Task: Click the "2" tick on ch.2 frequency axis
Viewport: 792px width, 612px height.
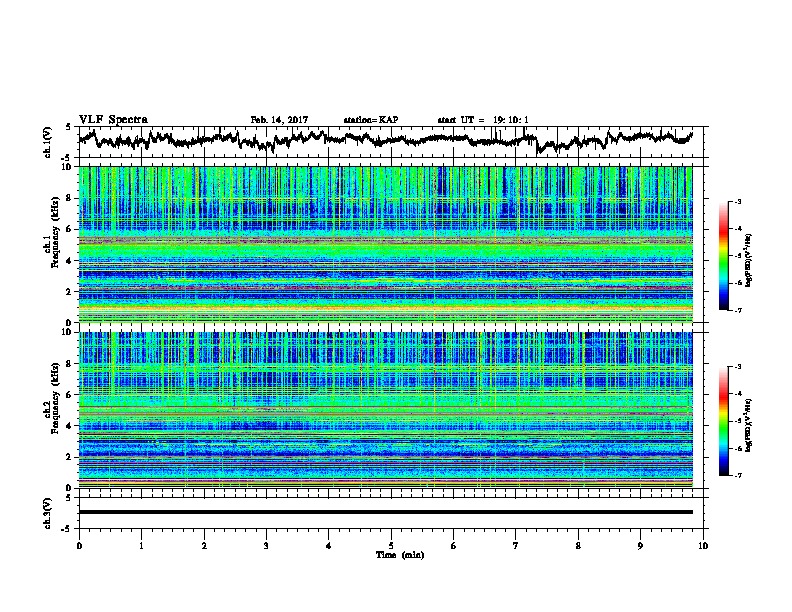Action: tap(70, 456)
